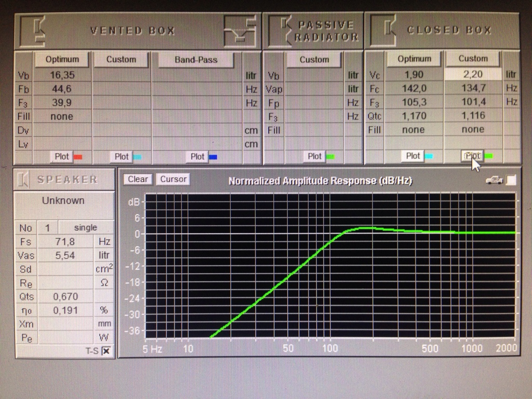
Task: Click the Closed Box Optimum button
Action: 414,59
